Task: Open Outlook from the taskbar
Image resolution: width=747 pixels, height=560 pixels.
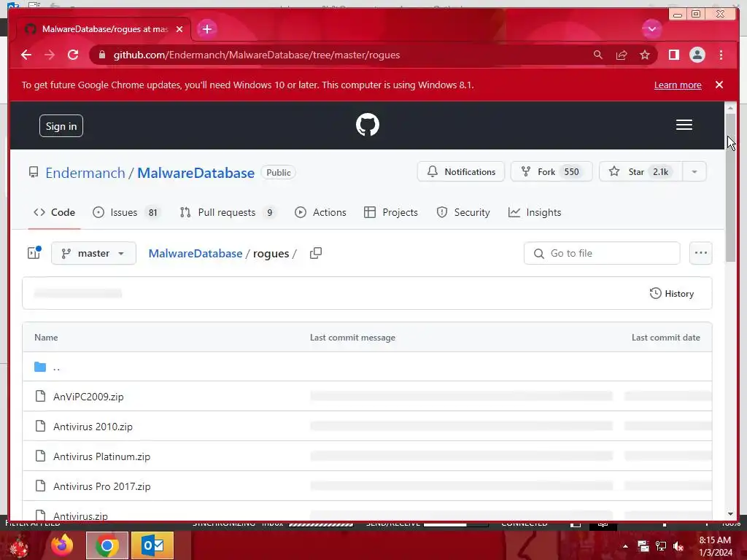Action: click(152, 545)
